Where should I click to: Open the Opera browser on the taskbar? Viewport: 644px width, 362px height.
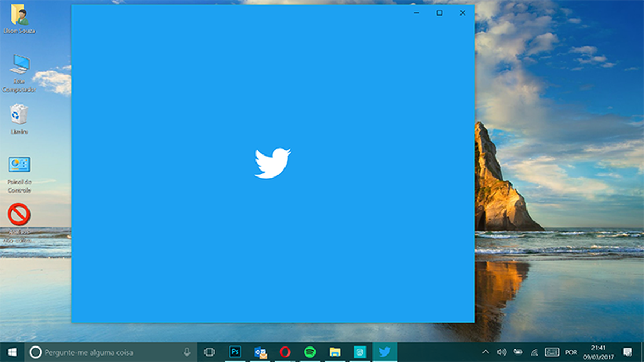pos(285,352)
